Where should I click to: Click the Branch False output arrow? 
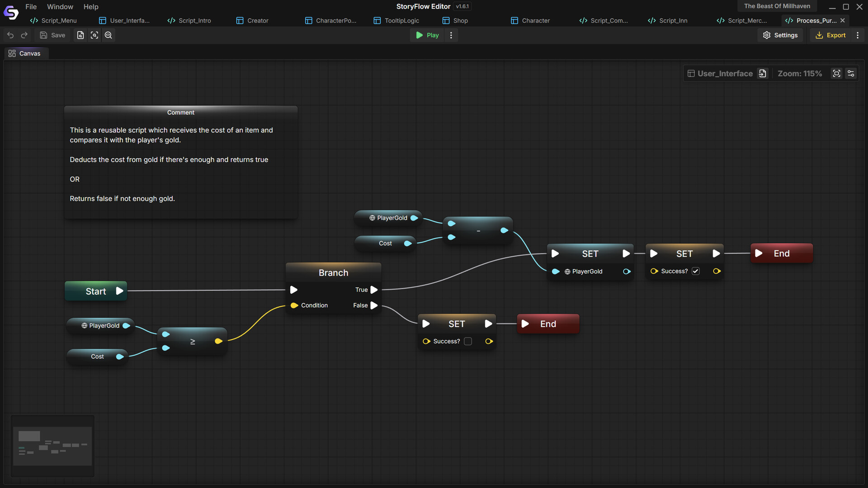(x=374, y=305)
